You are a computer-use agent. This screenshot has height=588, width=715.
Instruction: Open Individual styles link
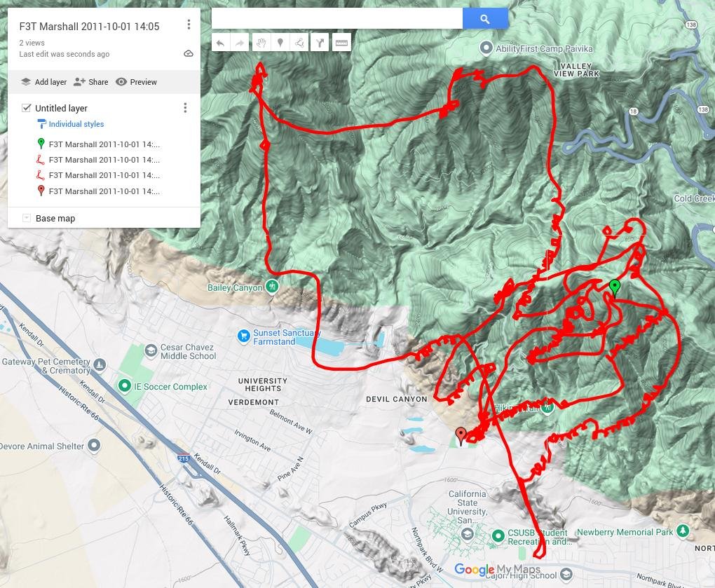[76, 124]
